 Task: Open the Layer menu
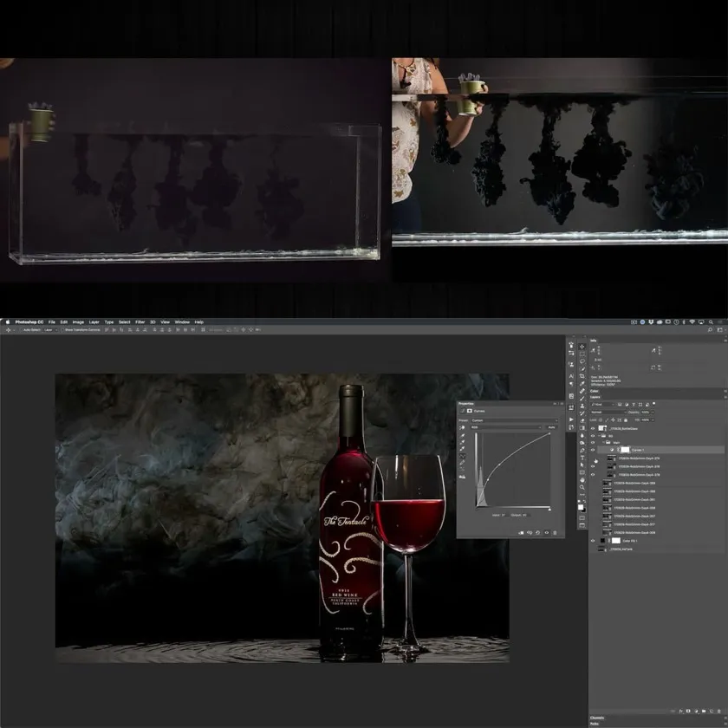[94, 322]
